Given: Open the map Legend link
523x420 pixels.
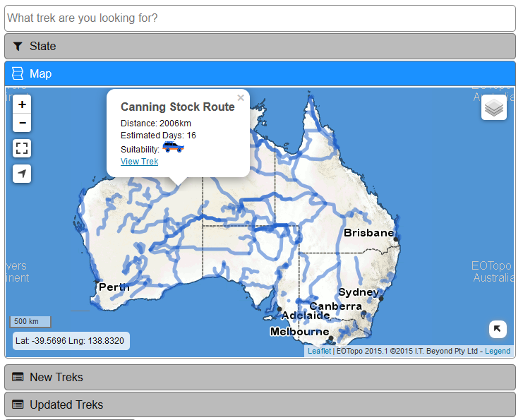Looking at the screenshot, I should [497, 351].
